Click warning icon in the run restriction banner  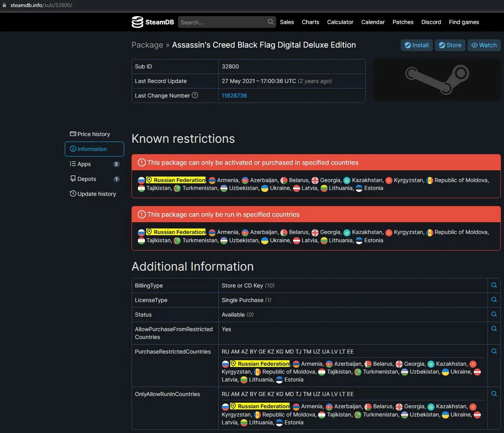pyautogui.click(x=141, y=214)
